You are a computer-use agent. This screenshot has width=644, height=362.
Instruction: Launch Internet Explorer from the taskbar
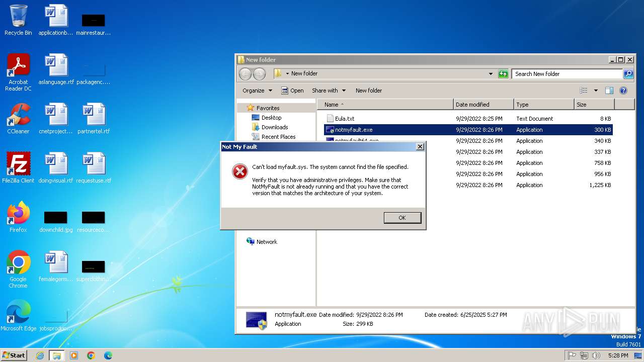click(40, 355)
